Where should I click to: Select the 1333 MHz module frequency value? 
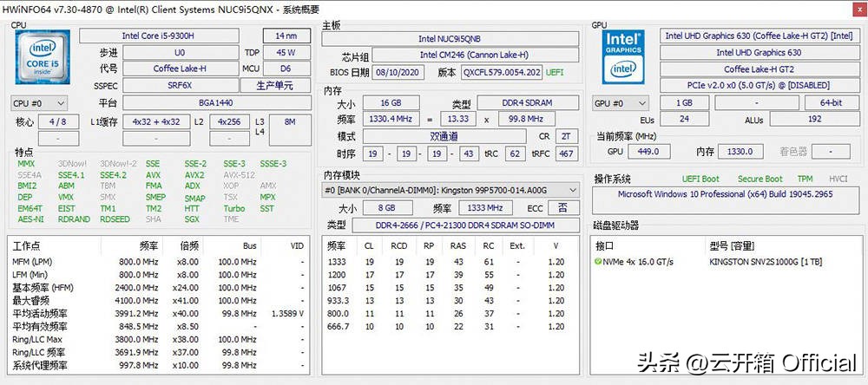(x=483, y=208)
